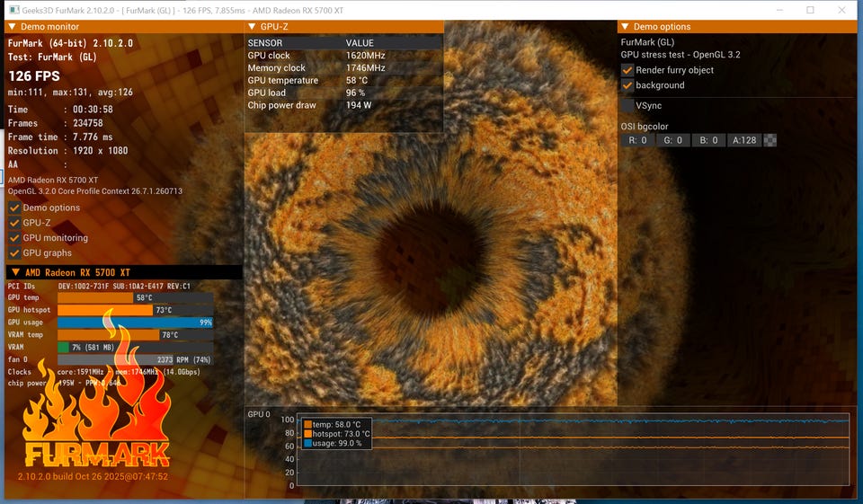Click the GPU 0 graph label
This screenshot has height=504, width=863.
point(259,414)
